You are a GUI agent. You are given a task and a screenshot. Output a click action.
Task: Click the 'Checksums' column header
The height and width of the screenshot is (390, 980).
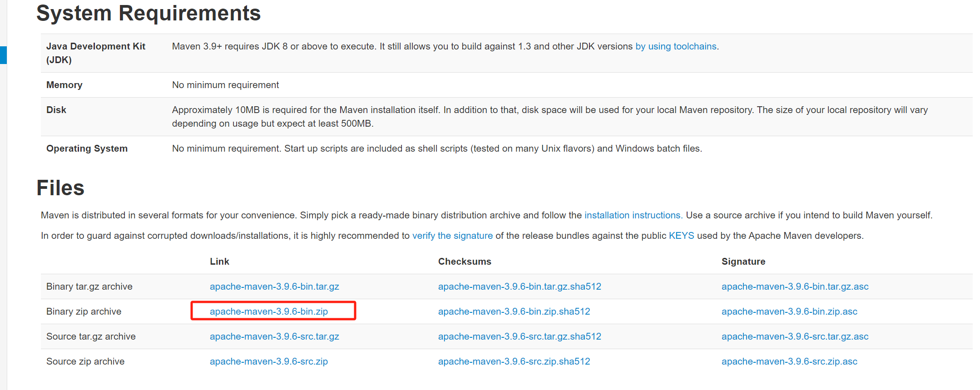point(465,262)
